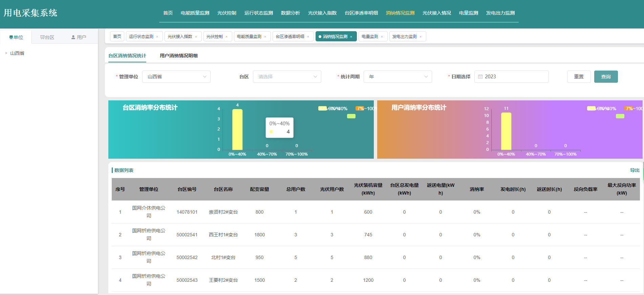Close the 电能质量监测 tab
This screenshot has width=644, height=295.
coord(265,37)
